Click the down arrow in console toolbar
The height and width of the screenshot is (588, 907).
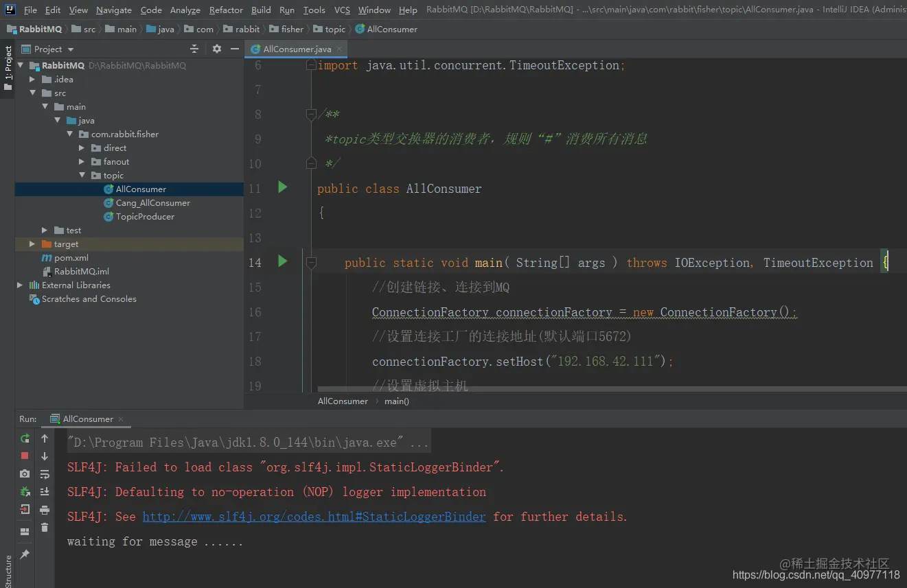coord(45,456)
